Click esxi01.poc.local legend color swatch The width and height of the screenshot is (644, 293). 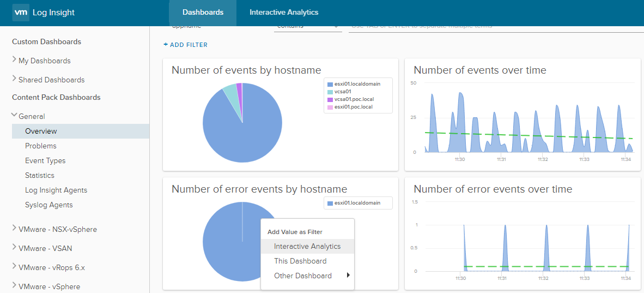coord(330,107)
